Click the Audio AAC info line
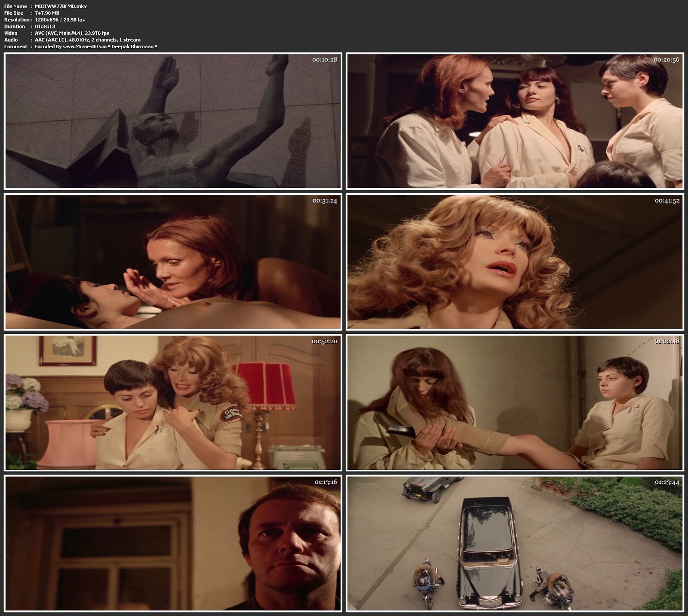The width and height of the screenshot is (688, 616). pos(88,40)
